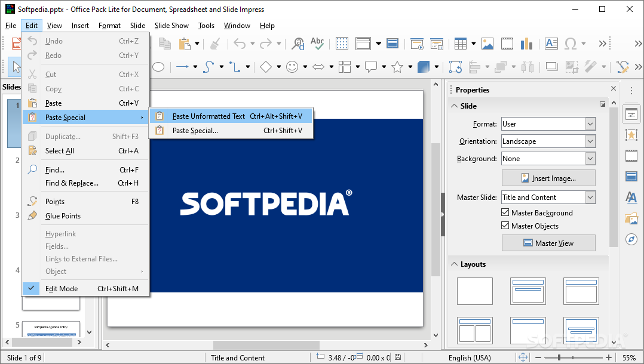Viewport: 644px width, 364px height.
Task: Select the Curve drawing tool
Action: [x=208, y=66]
